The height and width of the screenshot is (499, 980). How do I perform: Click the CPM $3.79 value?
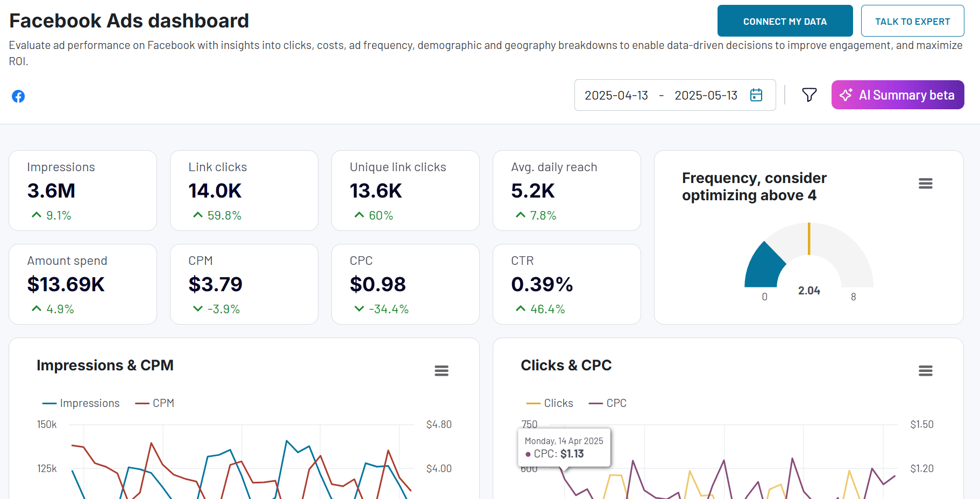(x=215, y=284)
